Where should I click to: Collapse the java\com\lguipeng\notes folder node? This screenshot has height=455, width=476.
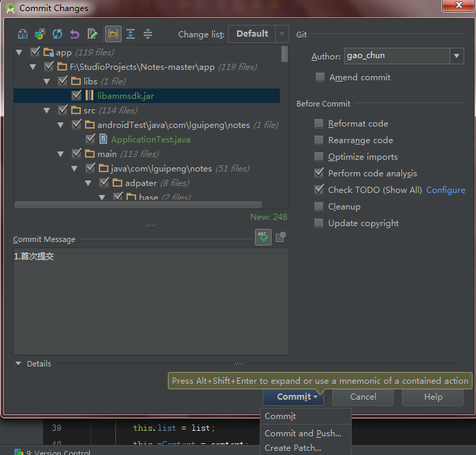[75, 169]
